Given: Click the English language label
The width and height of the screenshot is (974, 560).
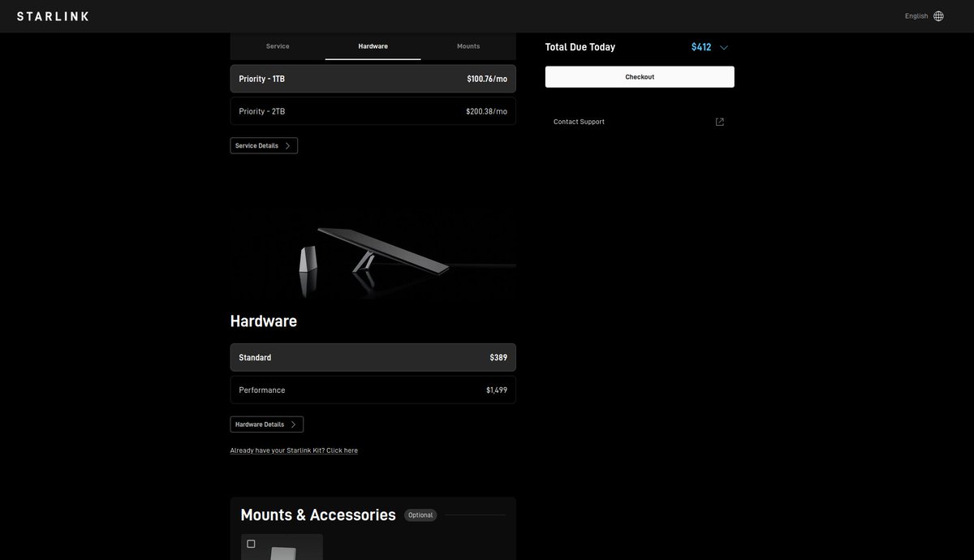Looking at the screenshot, I should (x=916, y=16).
